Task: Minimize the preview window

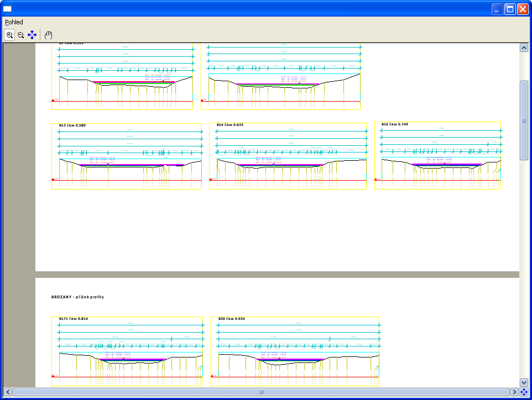Action: [498, 9]
